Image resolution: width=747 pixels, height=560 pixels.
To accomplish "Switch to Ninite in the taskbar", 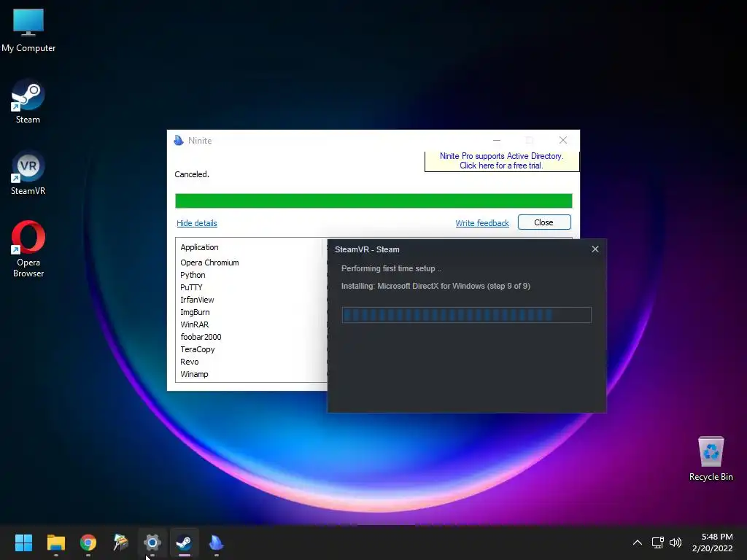I will [x=216, y=542].
